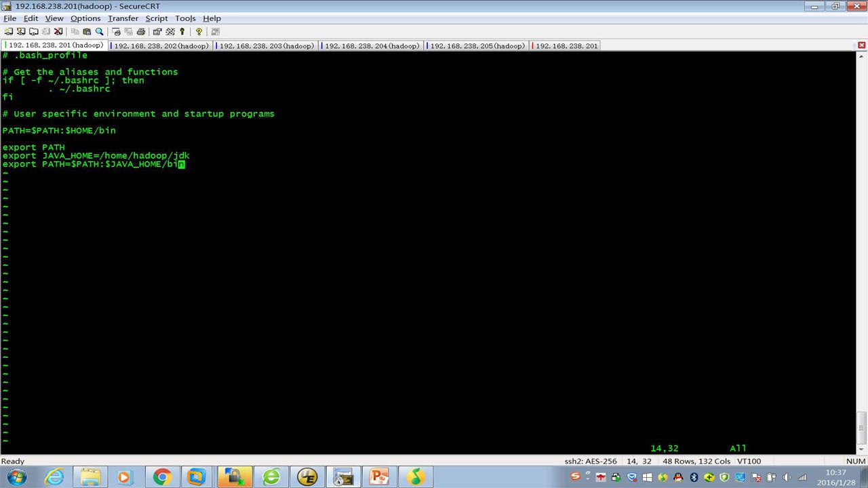868x488 pixels.
Task: Click the red Disconnect toolbar icon
Action: (x=58, y=32)
